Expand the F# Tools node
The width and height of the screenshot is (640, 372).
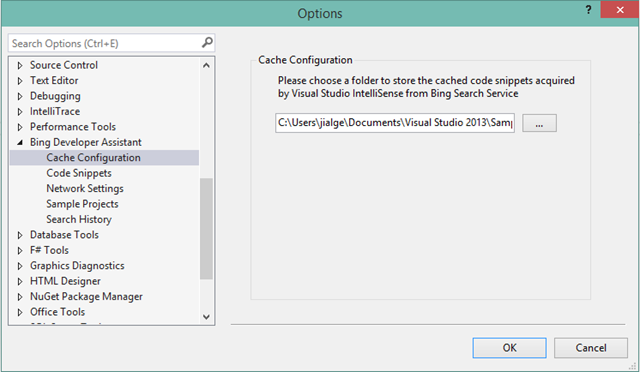[x=20, y=250]
